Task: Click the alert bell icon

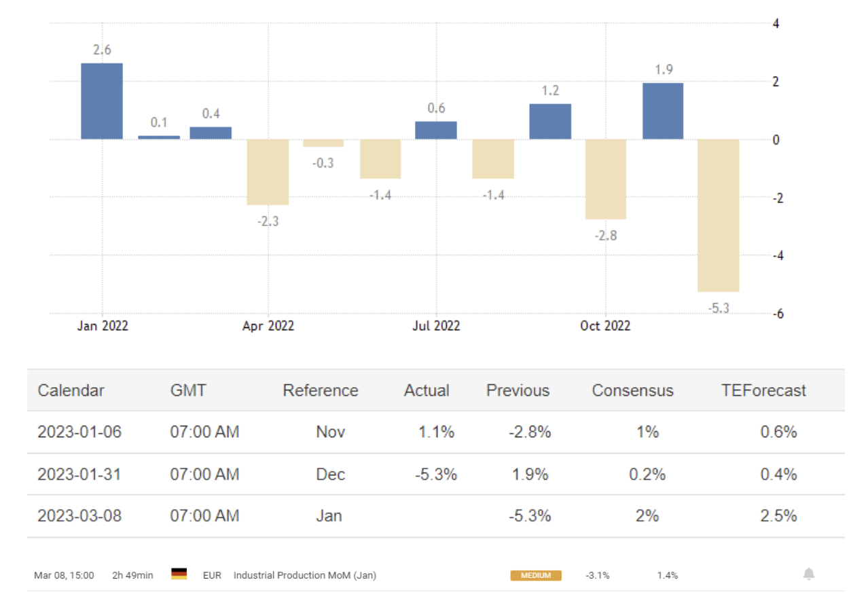Action: click(808, 574)
